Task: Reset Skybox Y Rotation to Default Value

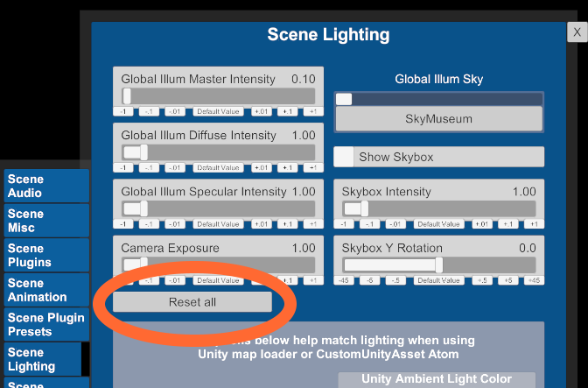Action: coord(438,280)
